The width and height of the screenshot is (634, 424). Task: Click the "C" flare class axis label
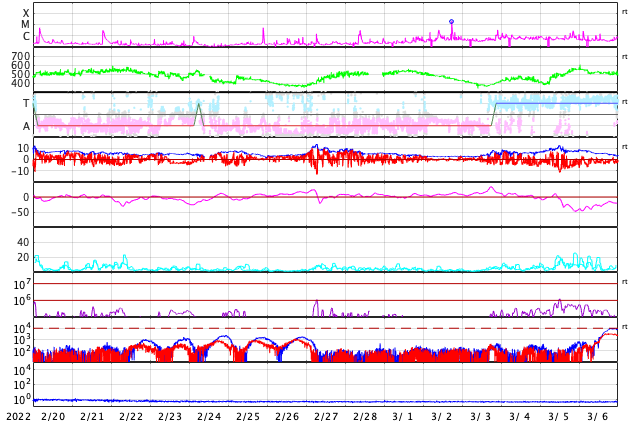[26, 36]
